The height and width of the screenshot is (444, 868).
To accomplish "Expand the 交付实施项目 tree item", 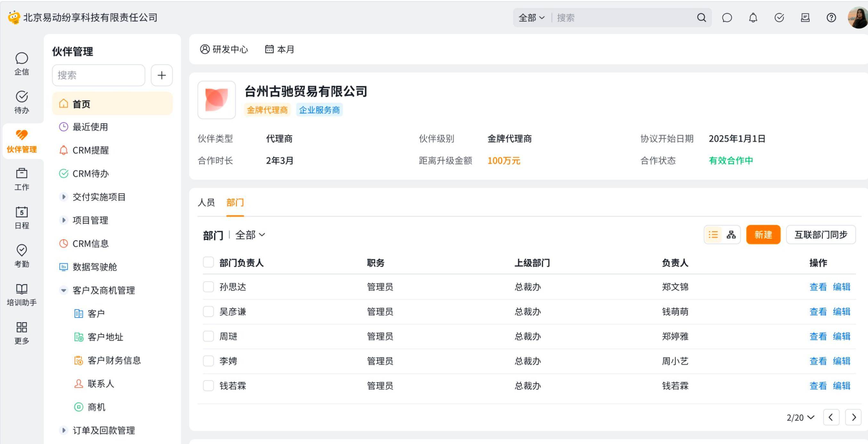I will (63, 197).
